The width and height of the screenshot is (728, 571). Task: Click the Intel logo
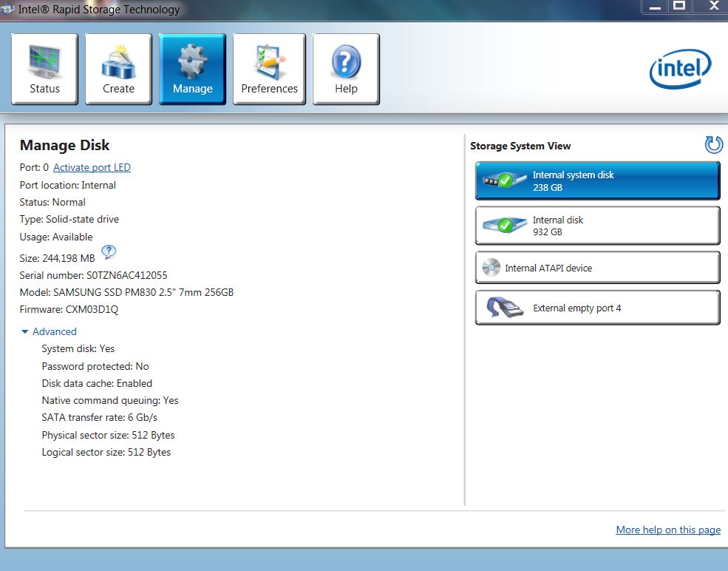[680, 69]
